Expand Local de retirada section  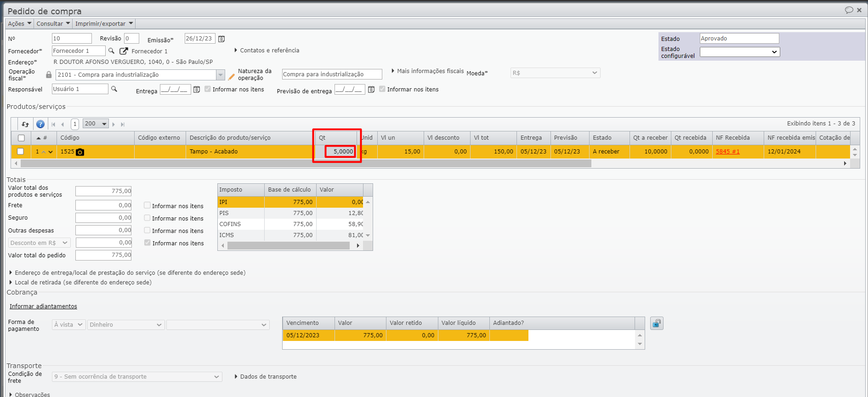click(80, 283)
